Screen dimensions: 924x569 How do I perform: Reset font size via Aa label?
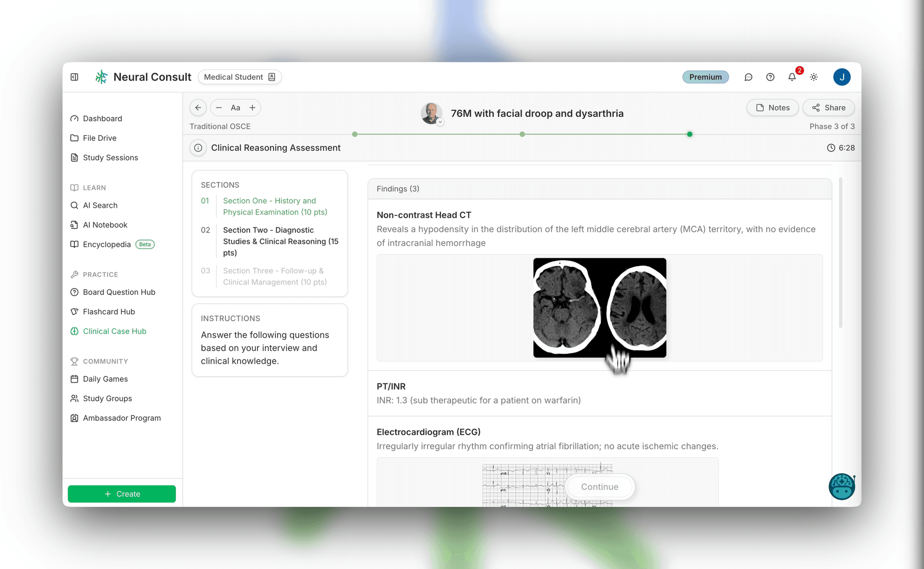236,108
